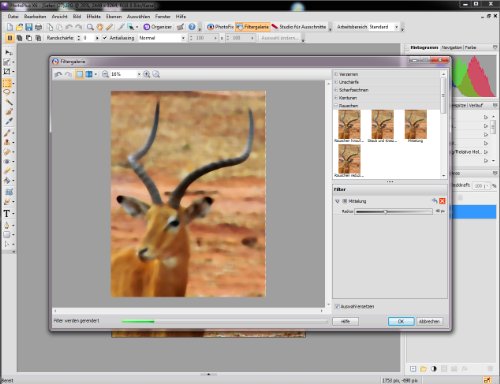Viewport: 500px width, 384px height.
Task: Click the Print icon in the toolbar
Action: (x=39, y=27)
